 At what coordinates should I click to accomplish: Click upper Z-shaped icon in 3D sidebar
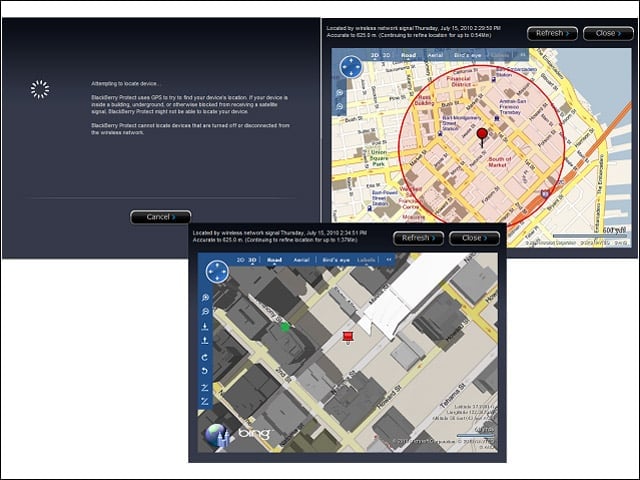coord(205,388)
